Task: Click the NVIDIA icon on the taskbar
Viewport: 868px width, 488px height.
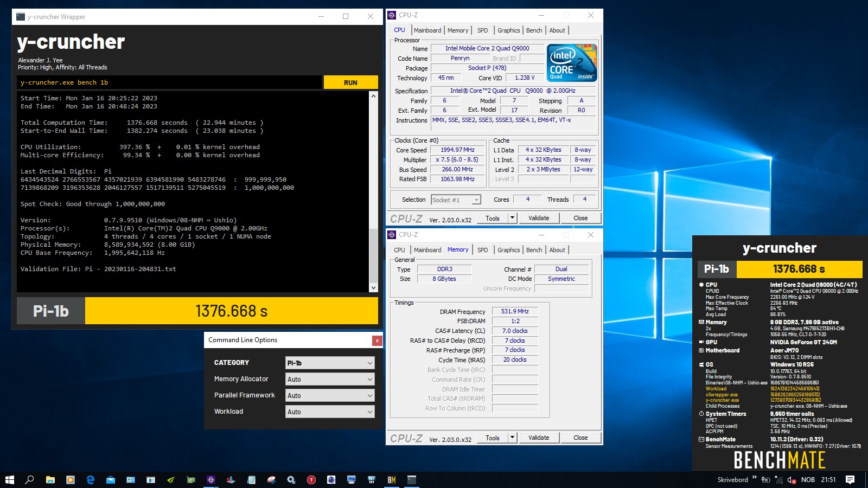Action: 171,480
